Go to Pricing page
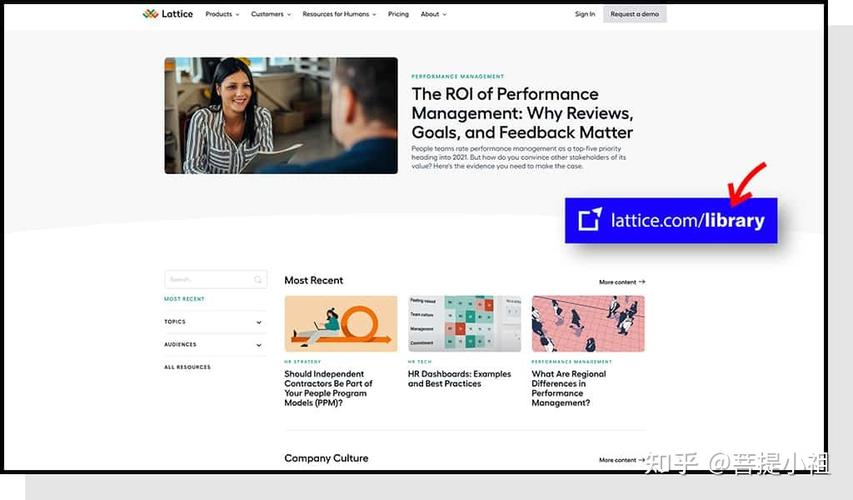 point(398,14)
